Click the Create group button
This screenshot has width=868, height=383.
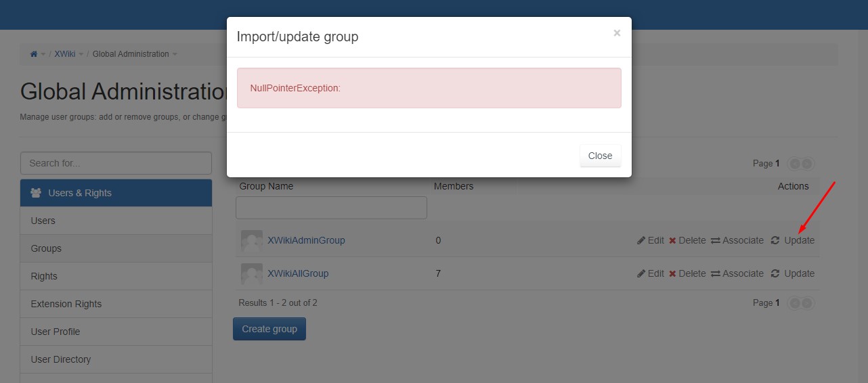click(269, 329)
